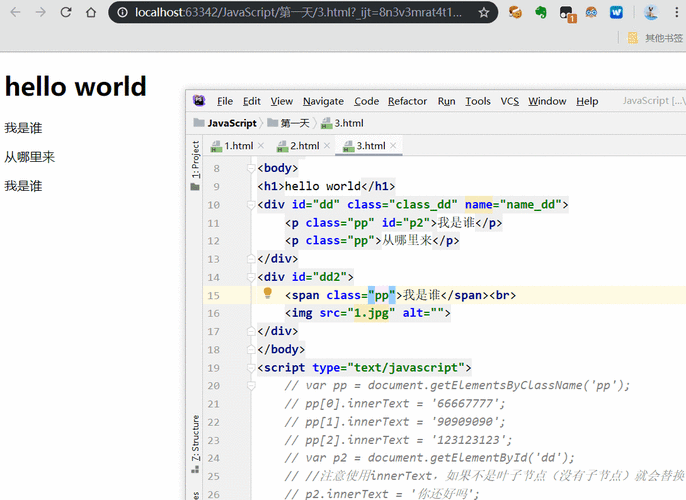Viewport: 686px width, 500px height.
Task: Open the 其他书签 bookmarks folder
Action: click(655, 38)
